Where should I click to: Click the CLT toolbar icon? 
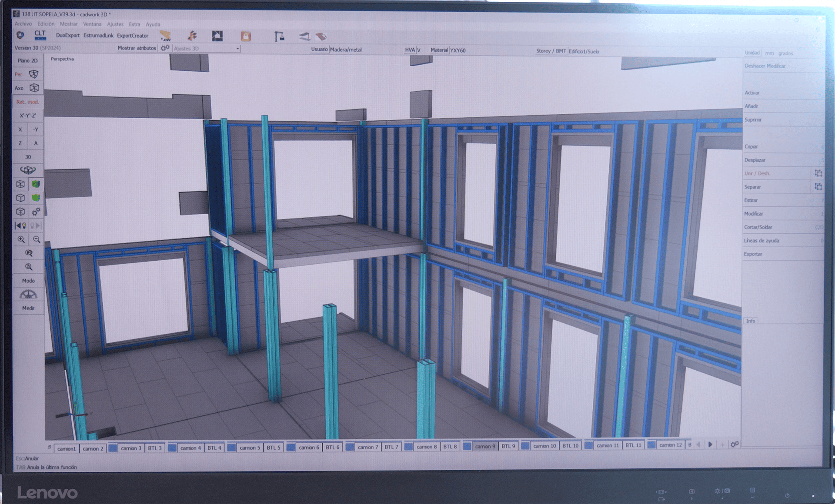click(x=40, y=35)
